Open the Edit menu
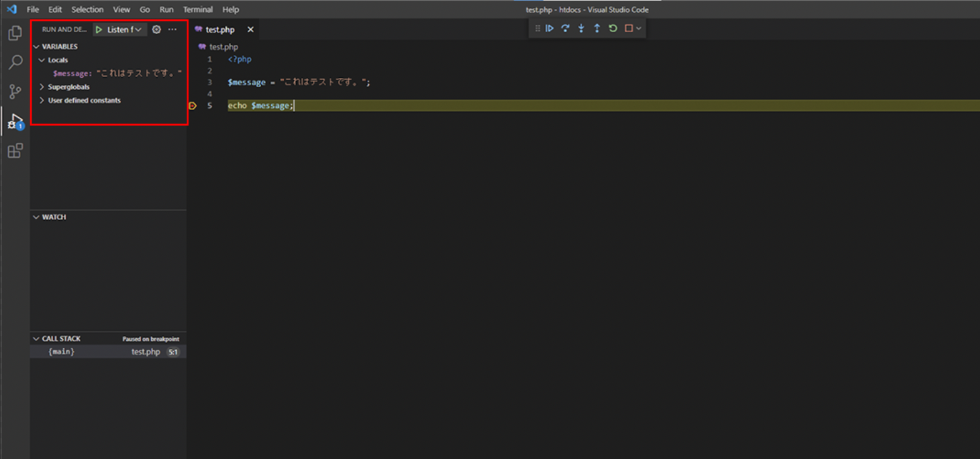980x459 pixels. pyautogui.click(x=55, y=9)
